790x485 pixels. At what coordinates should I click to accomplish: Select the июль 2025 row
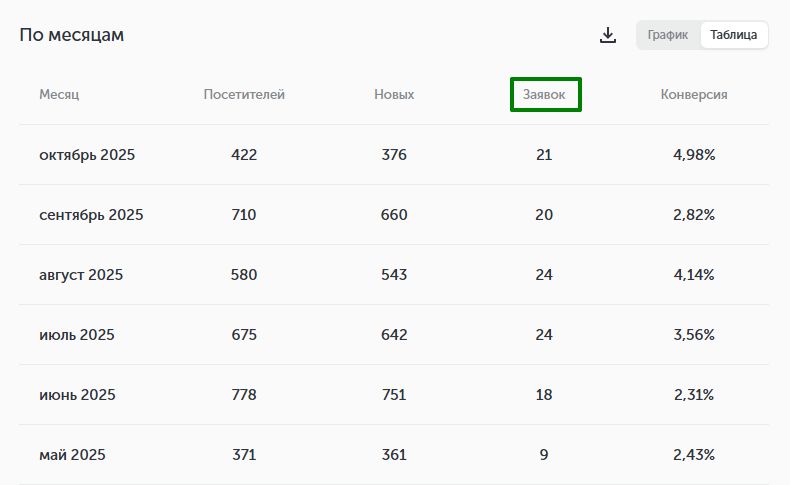click(77, 335)
